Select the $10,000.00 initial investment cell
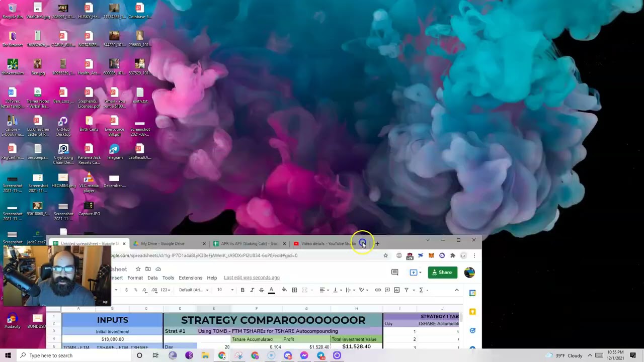The image size is (644, 362). click(112, 339)
